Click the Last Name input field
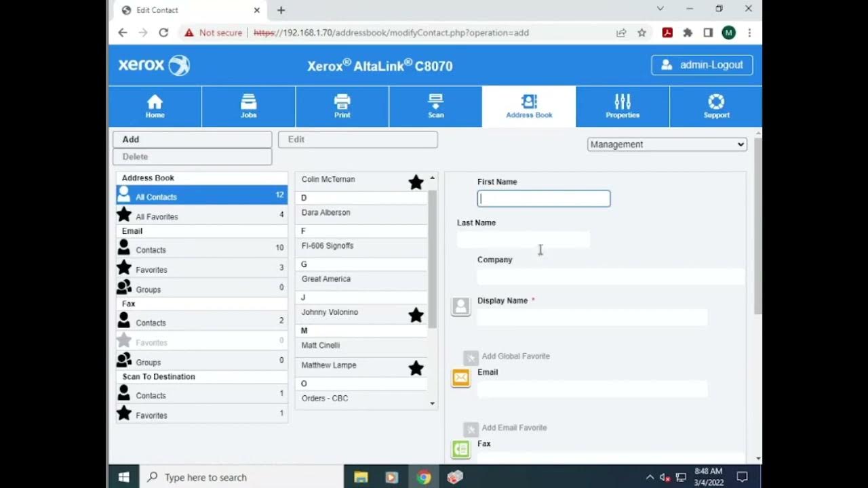This screenshot has height=488, width=868. (524, 239)
